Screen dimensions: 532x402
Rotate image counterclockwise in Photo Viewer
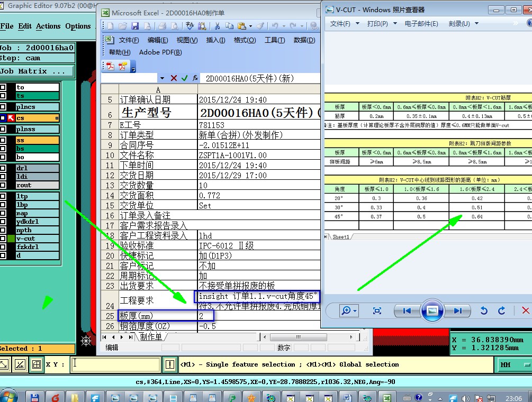[x=484, y=311]
